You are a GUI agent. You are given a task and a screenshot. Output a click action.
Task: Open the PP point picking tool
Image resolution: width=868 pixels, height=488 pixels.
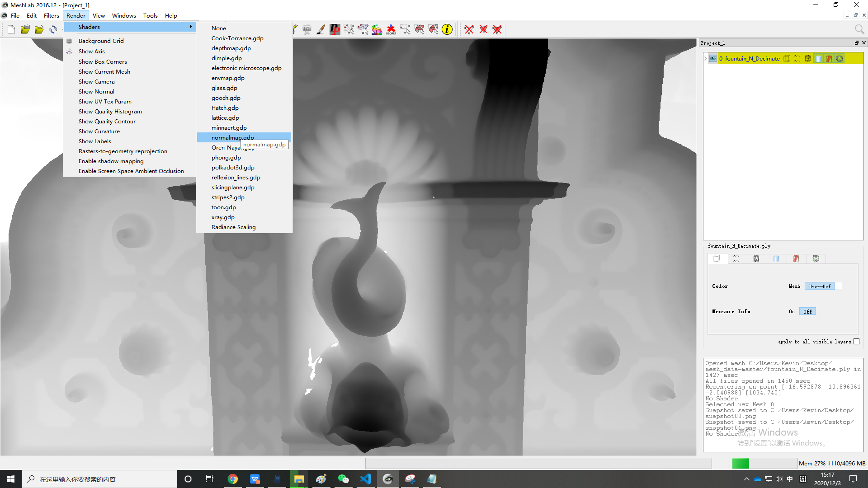[335, 30]
